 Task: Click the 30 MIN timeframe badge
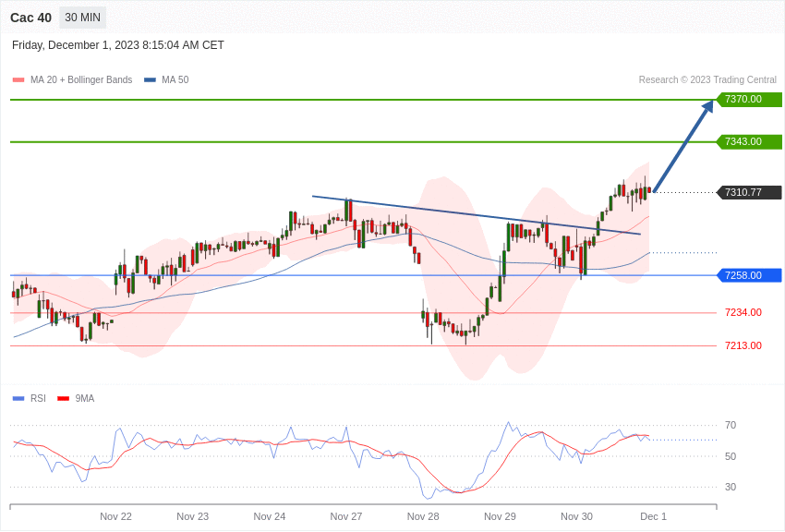(82, 18)
